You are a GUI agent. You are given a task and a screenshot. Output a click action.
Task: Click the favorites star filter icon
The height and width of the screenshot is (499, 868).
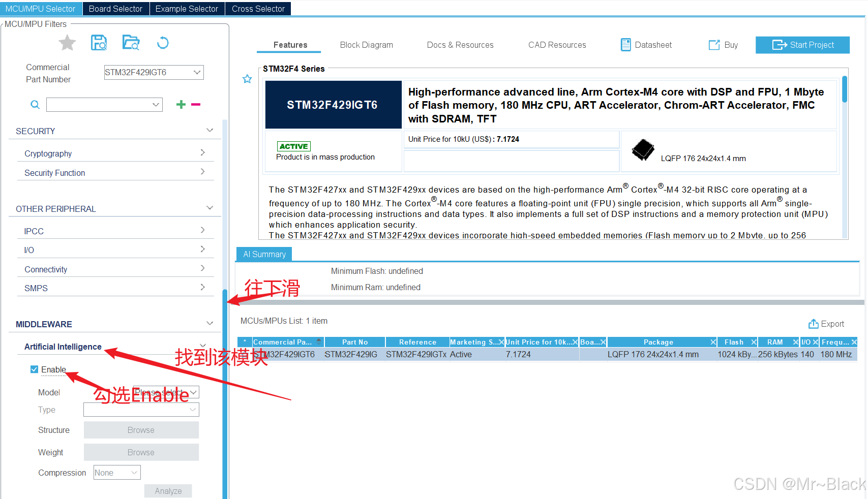coord(67,43)
